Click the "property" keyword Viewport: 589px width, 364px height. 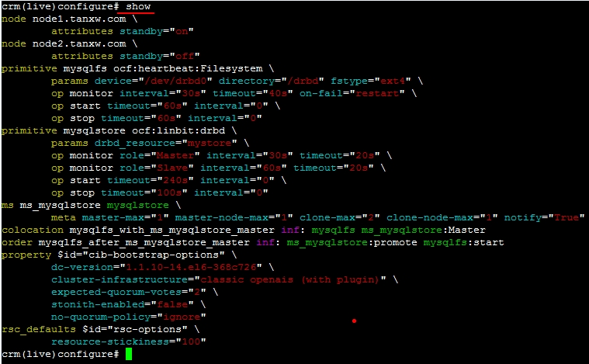click(x=26, y=255)
